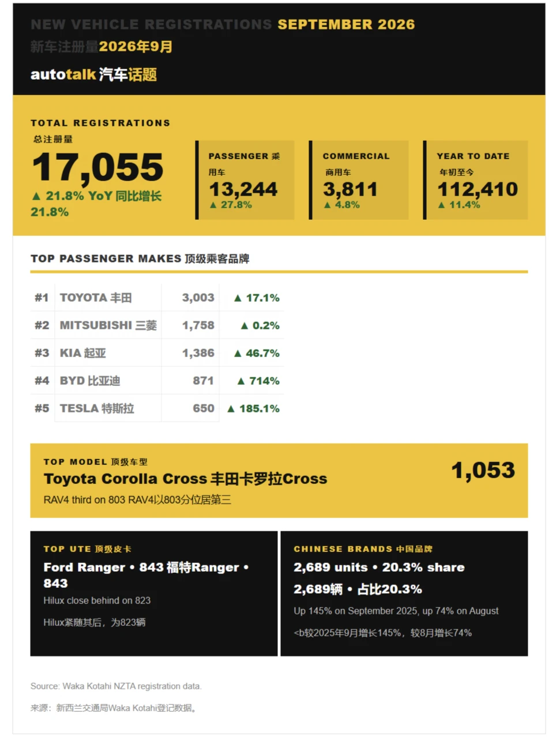560x747 pixels.
Task: Click the #4 rank cell
Action: (x=42, y=381)
